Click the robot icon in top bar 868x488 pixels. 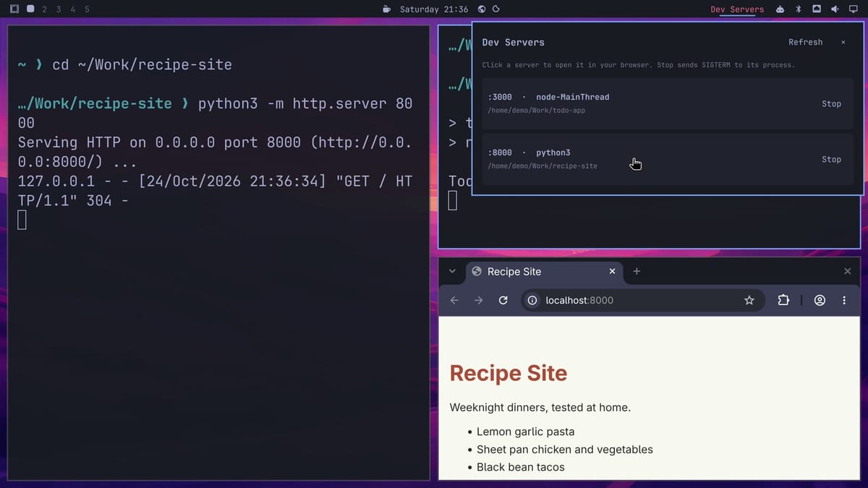(780, 9)
